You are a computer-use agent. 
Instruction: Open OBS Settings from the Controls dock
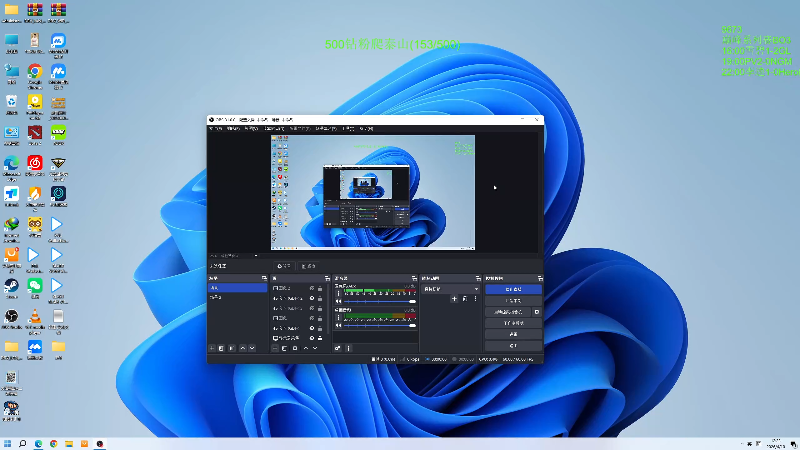click(513, 334)
